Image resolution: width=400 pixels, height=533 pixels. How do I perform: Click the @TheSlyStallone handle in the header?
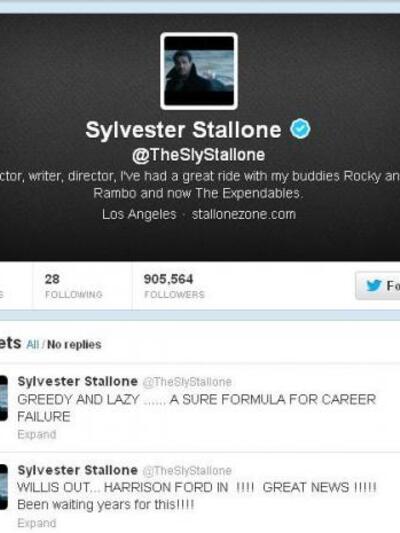click(198, 155)
